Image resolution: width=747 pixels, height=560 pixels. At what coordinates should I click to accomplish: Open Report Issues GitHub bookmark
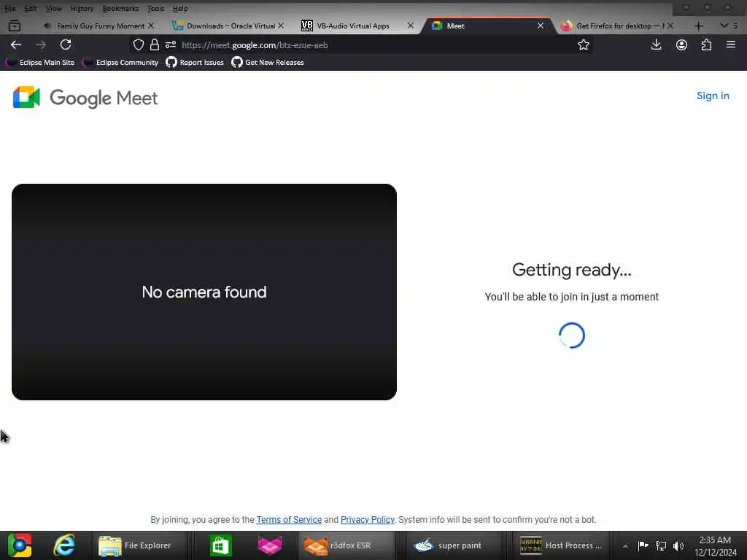pyautogui.click(x=195, y=63)
